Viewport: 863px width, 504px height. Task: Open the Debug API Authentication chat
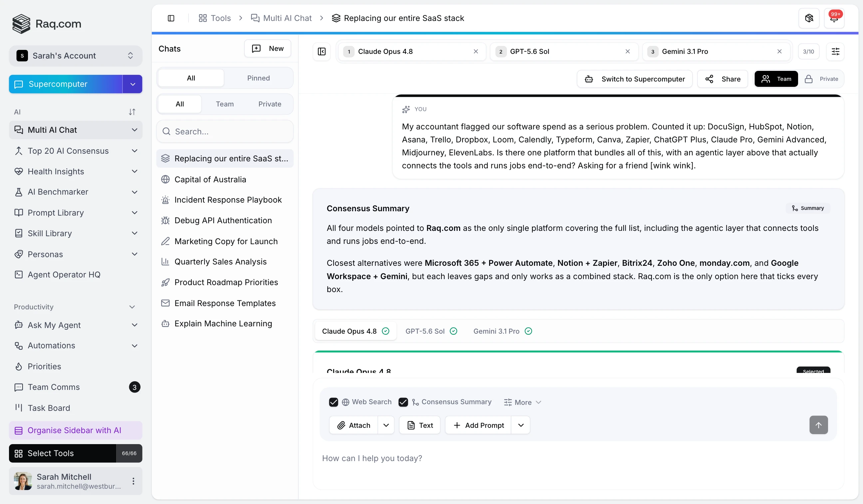click(x=225, y=220)
